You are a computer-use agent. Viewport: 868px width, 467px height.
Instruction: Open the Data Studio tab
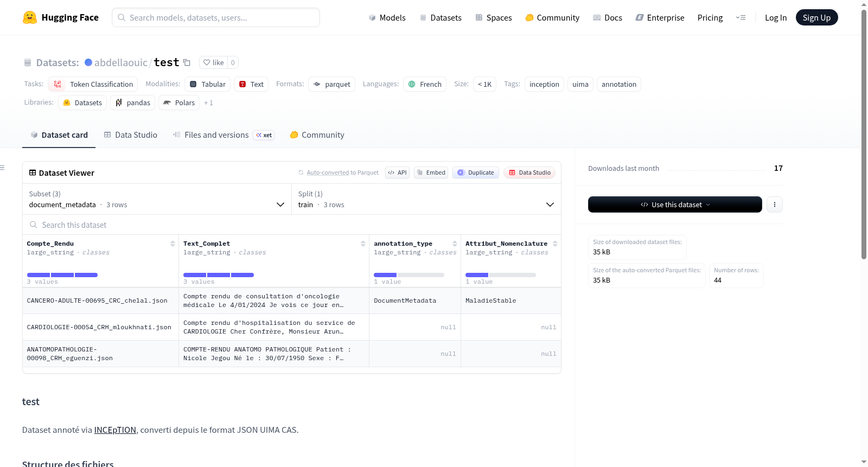[x=131, y=135]
